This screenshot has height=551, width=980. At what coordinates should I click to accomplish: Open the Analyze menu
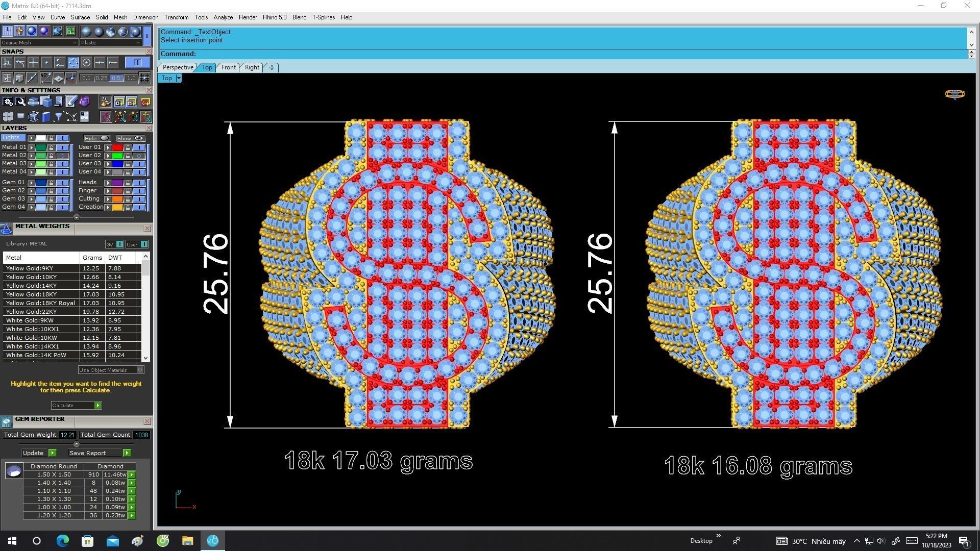click(x=223, y=17)
